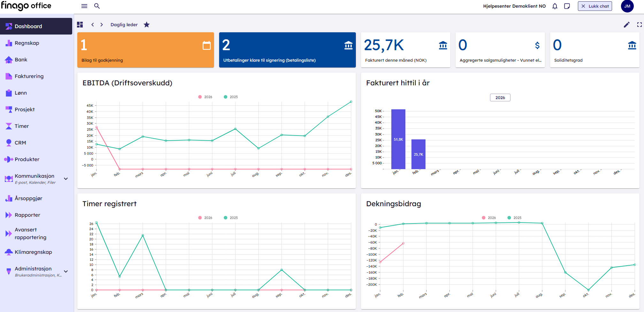Open Fakturering in the sidebar
Image resolution: width=644 pixels, height=312 pixels.
coord(29,76)
